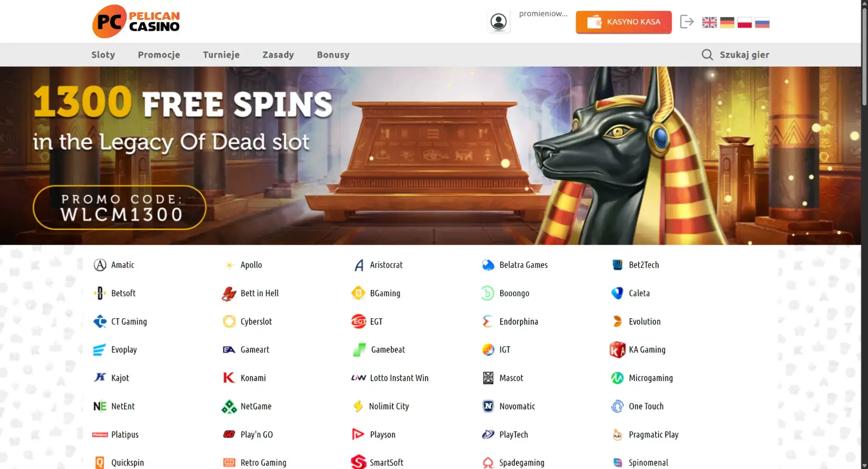Switch language with the UK flag

tap(710, 23)
